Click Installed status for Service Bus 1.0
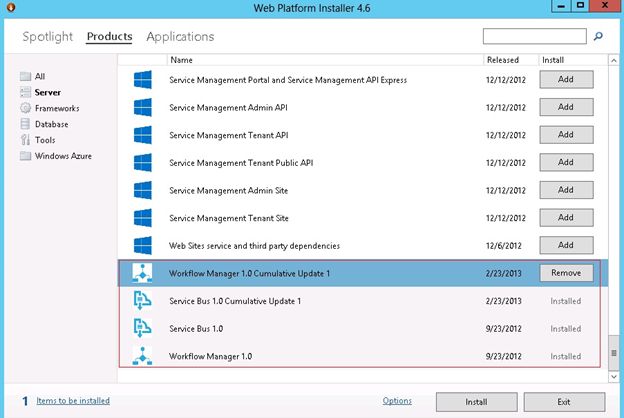The width and height of the screenshot is (624, 418). [566, 329]
